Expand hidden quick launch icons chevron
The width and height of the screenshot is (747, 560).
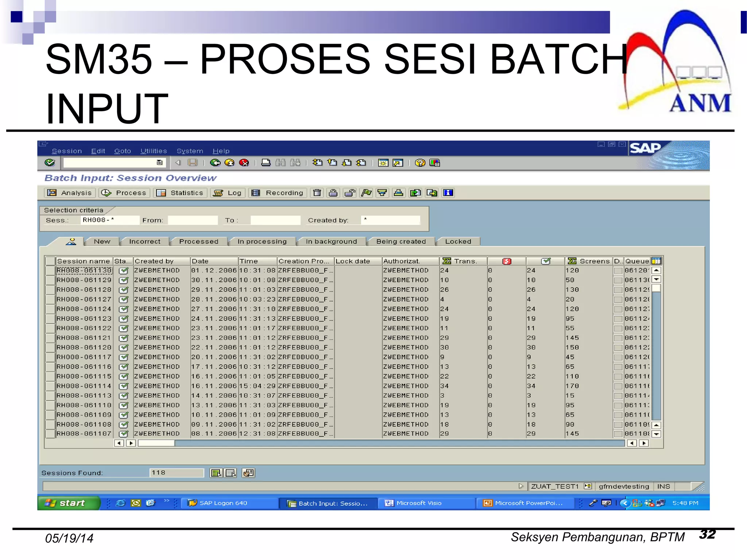(x=167, y=500)
